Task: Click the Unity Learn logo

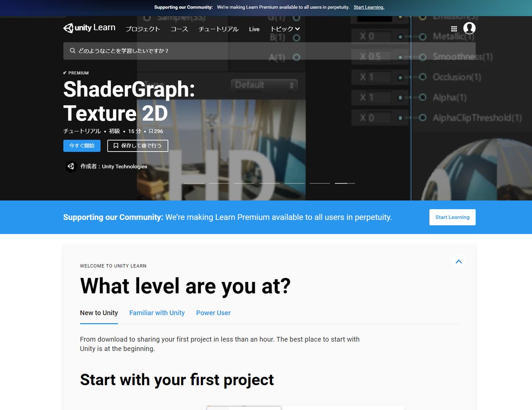Action: click(x=89, y=28)
